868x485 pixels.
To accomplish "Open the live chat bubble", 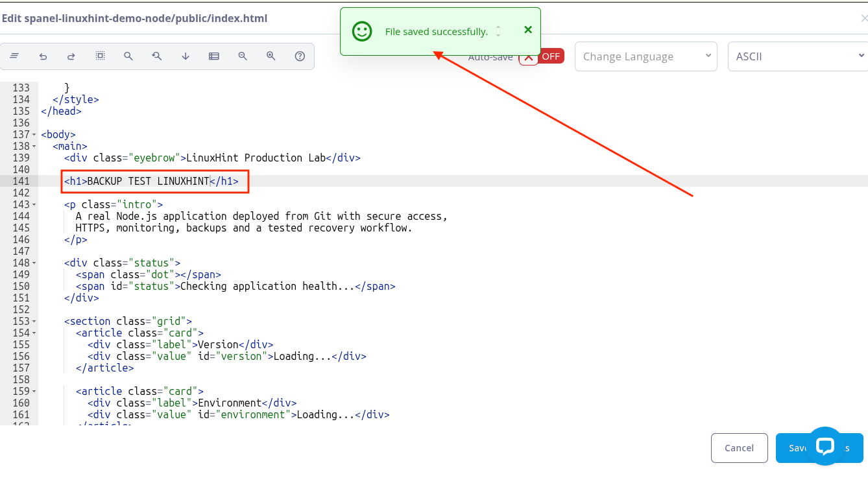I will (825, 446).
